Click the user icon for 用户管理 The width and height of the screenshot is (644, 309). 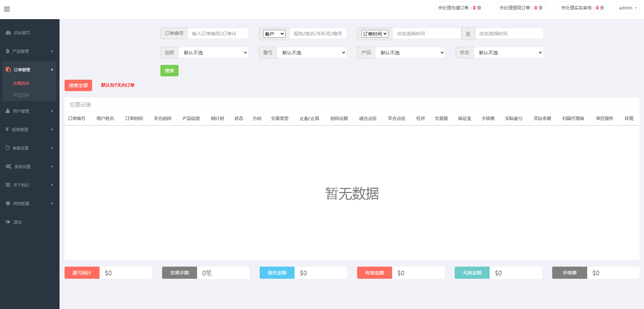point(8,111)
